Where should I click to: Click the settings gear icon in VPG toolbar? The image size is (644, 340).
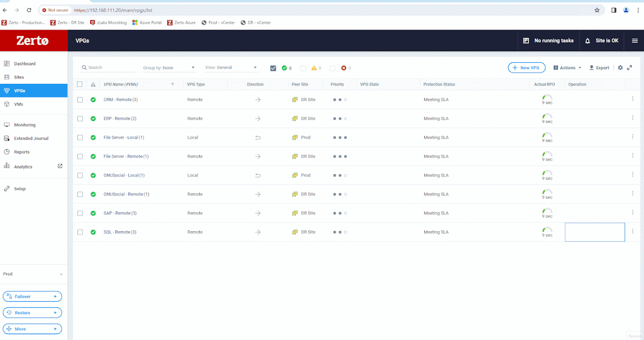point(620,68)
